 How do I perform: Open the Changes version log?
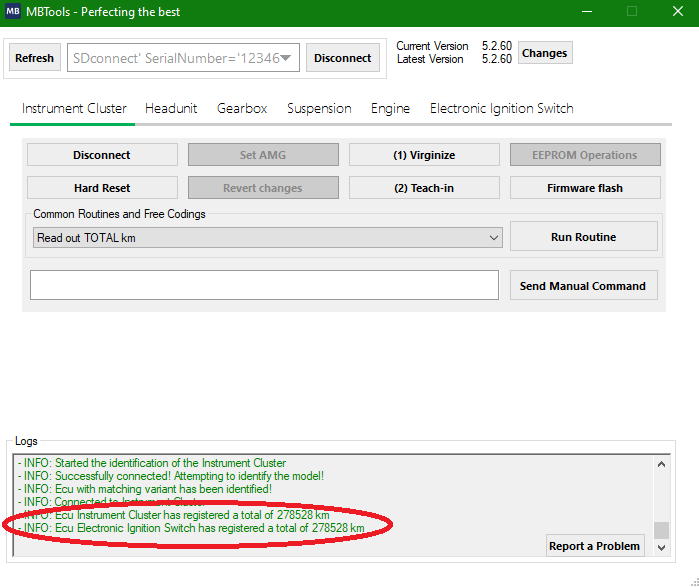pyautogui.click(x=544, y=53)
